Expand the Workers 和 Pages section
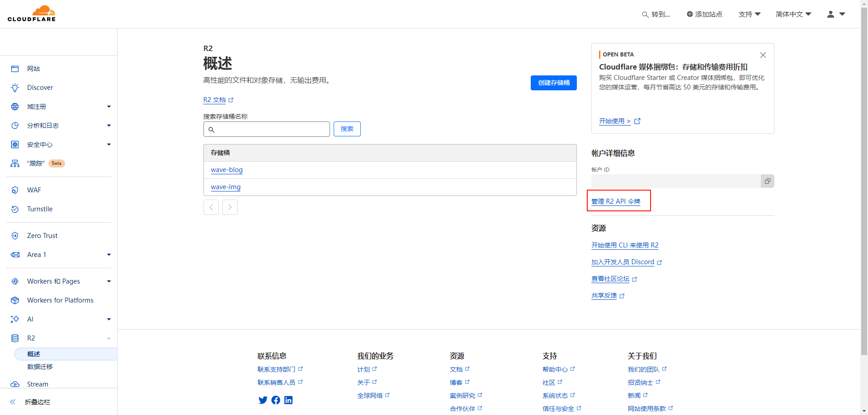The height and width of the screenshot is (415, 868). click(x=109, y=281)
